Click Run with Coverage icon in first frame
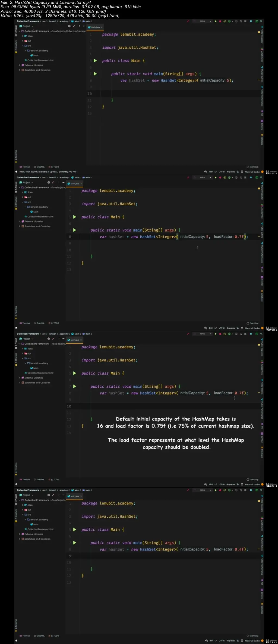The height and width of the screenshot is (644, 278). pyautogui.click(x=225, y=21)
